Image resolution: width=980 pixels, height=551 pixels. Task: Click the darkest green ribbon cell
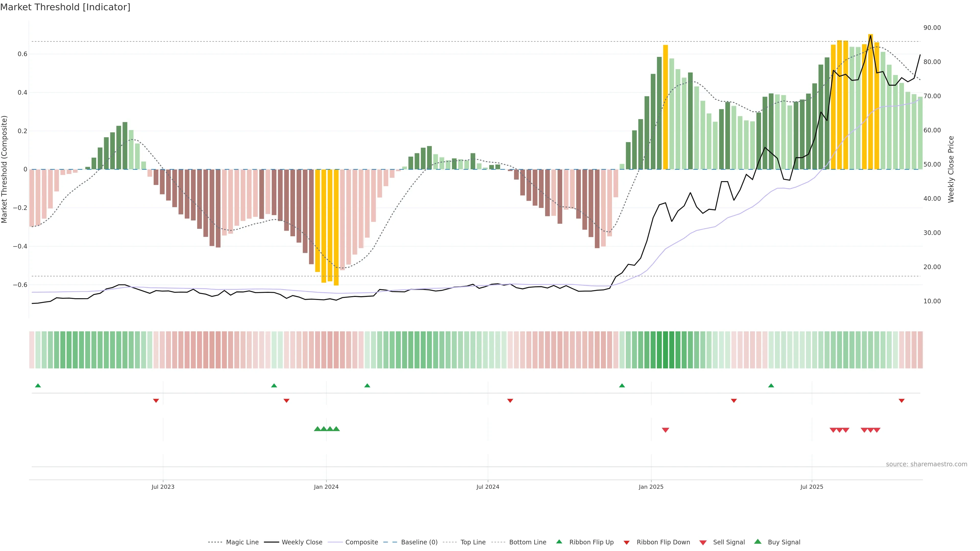(x=665, y=350)
